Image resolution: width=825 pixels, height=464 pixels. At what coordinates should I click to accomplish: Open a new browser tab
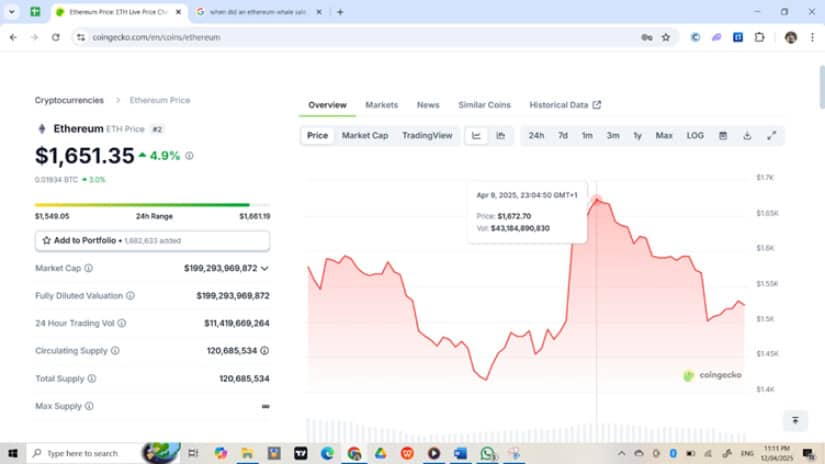click(340, 12)
